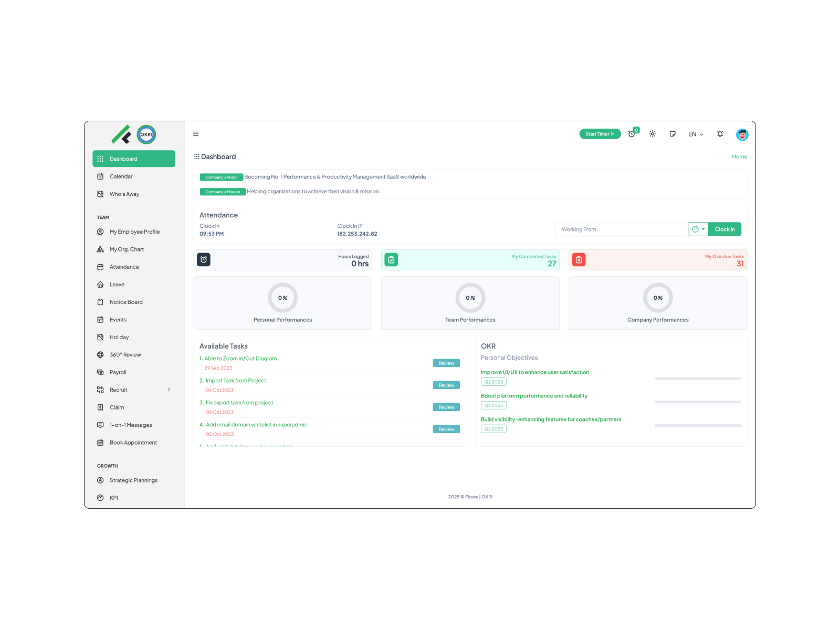Open the sticky note icon in header
840x630 pixels.
point(673,134)
